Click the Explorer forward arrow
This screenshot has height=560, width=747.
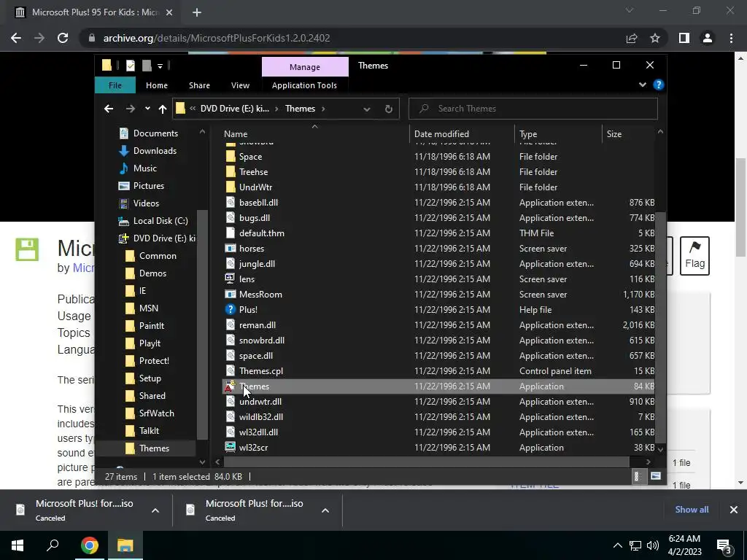130,109
